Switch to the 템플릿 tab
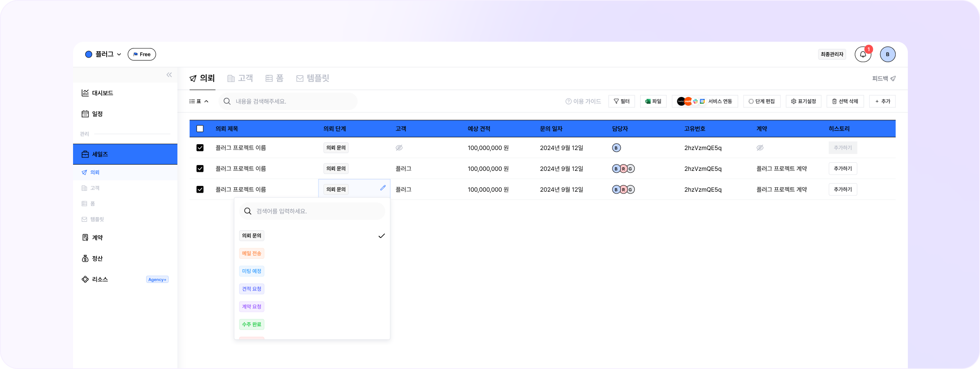This screenshot has height=369, width=980. pyautogui.click(x=313, y=78)
